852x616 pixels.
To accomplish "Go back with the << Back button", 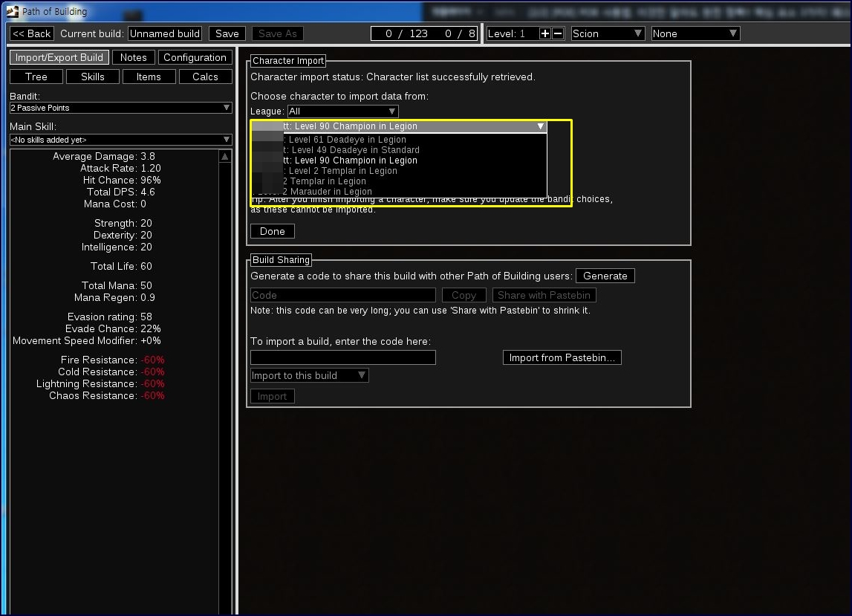I will 31,33.
